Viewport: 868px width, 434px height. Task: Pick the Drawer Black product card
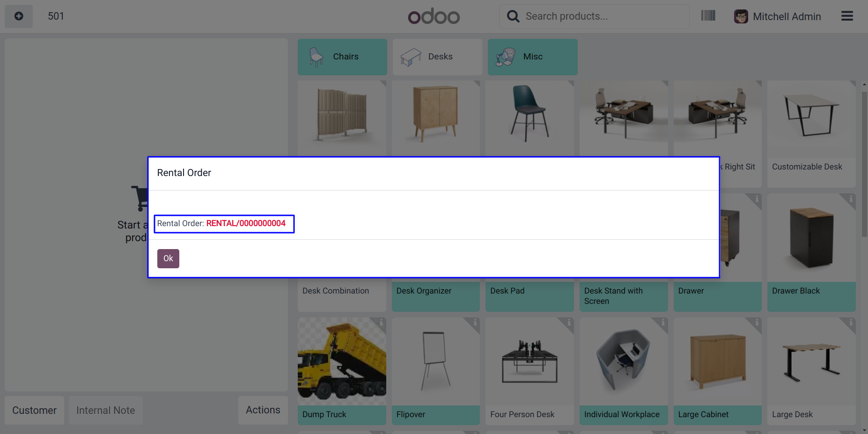(811, 253)
